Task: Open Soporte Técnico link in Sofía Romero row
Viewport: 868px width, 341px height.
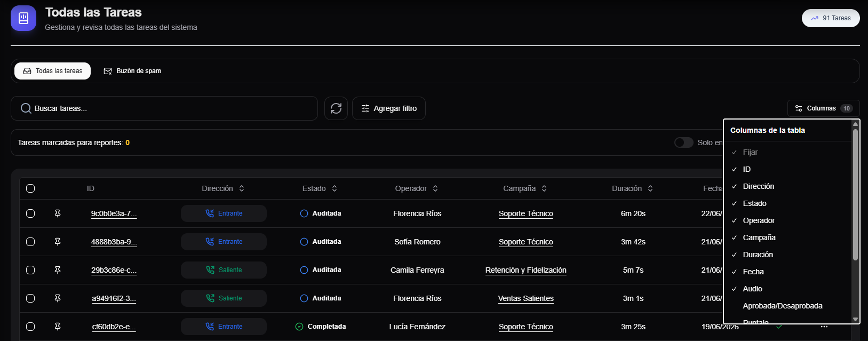Action: (526, 242)
